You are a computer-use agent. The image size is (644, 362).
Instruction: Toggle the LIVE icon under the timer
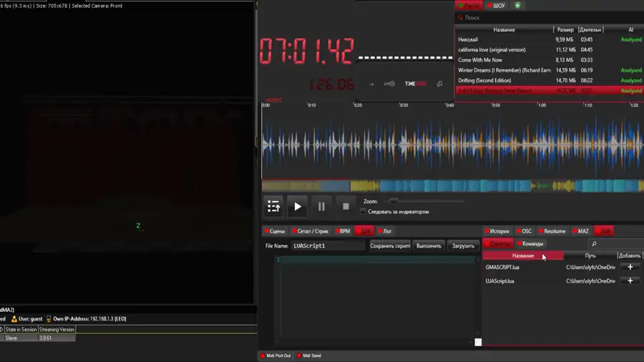pos(389,84)
